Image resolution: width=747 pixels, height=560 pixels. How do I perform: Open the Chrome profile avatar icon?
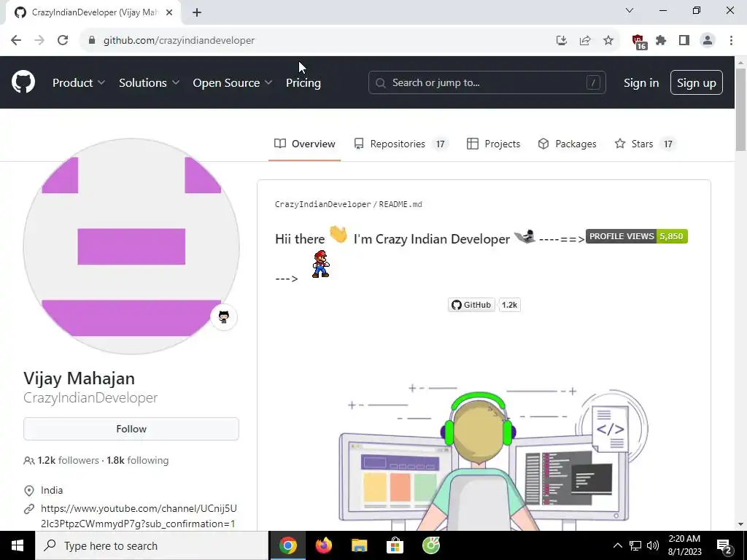coord(708,41)
